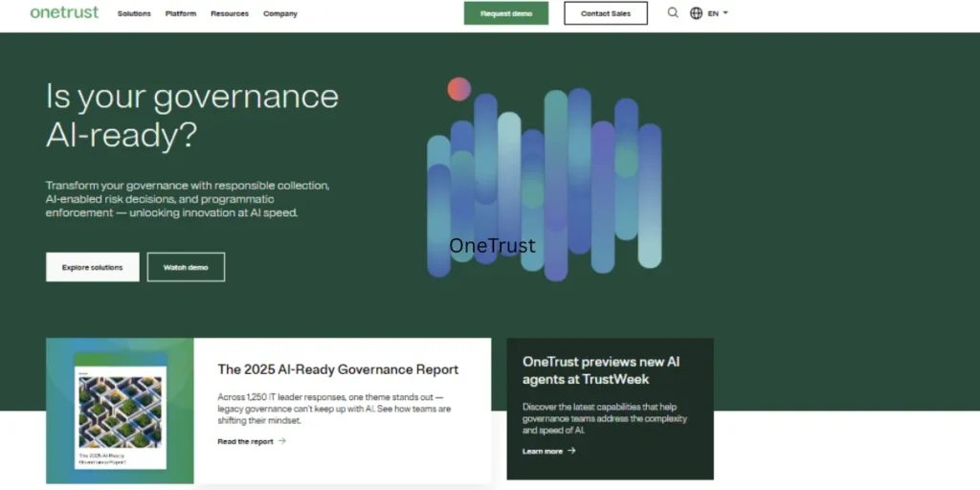Open the Platform menu

pos(181,13)
